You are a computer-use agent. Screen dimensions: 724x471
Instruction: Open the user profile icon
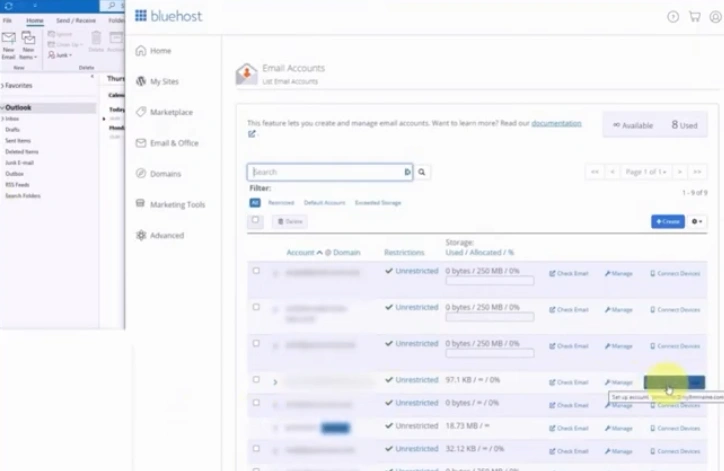715,16
